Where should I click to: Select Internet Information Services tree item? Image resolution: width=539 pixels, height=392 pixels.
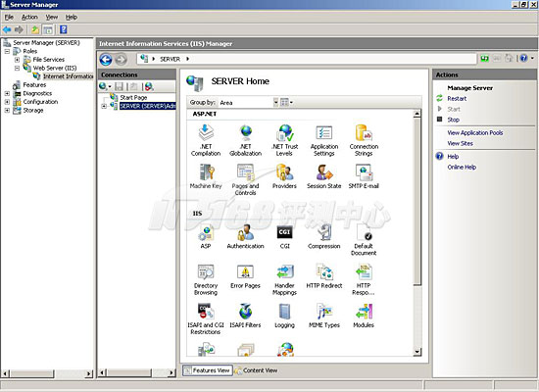[x=68, y=76]
